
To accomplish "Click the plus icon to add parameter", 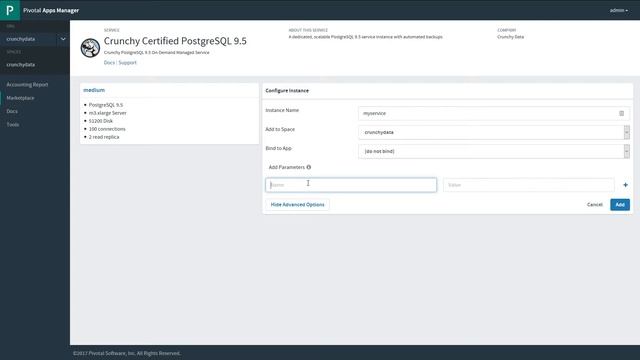I will (625, 185).
